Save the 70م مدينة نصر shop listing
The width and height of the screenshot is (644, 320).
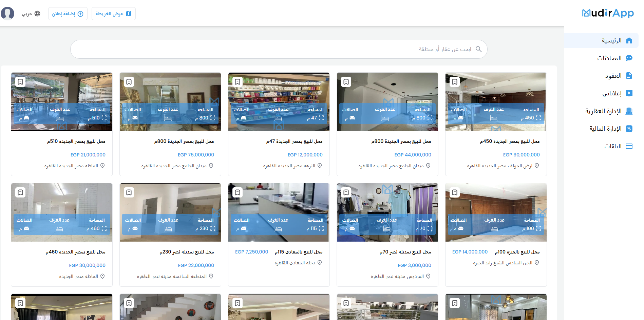(x=346, y=192)
